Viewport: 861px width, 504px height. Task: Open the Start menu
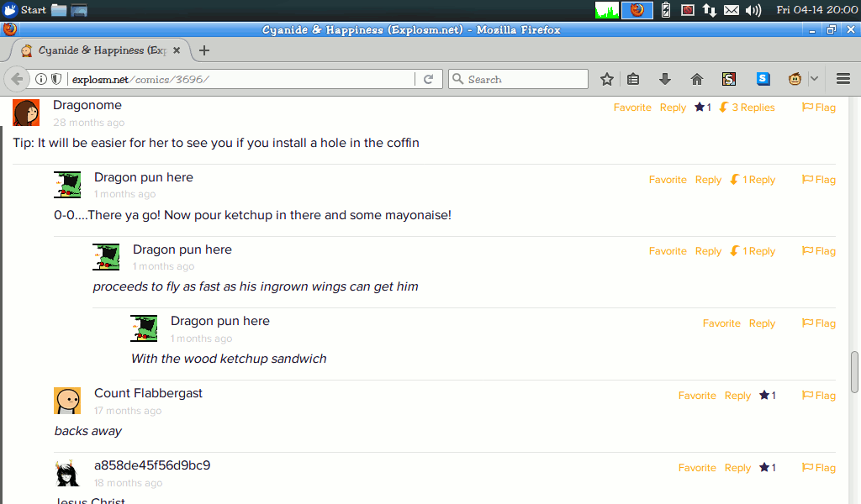click(x=24, y=10)
